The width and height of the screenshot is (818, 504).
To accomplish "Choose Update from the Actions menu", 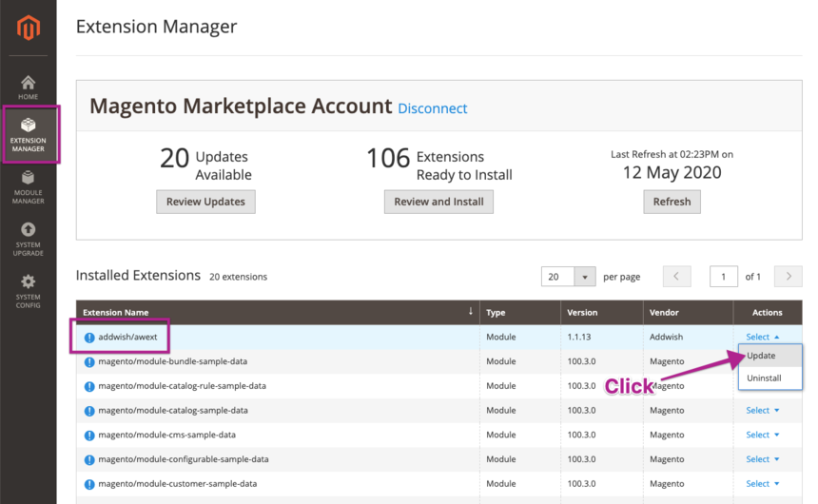I will click(762, 357).
